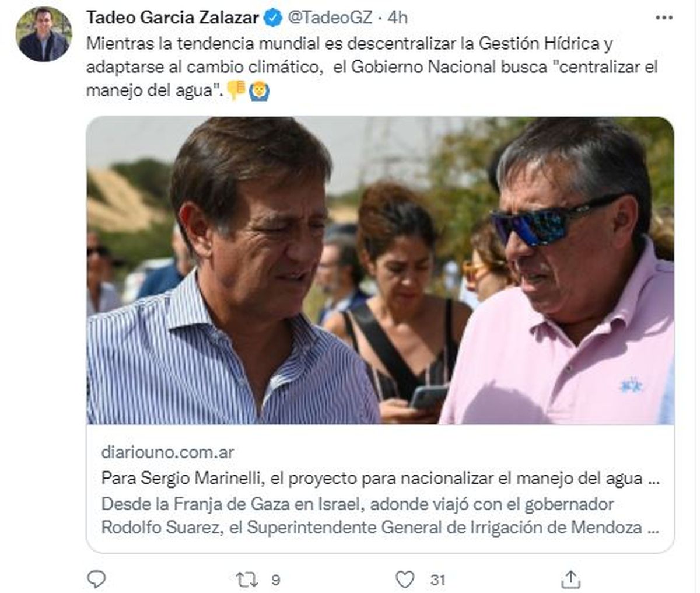Click the like count 31
This screenshot has height=593, width=700.
[438, 580]
